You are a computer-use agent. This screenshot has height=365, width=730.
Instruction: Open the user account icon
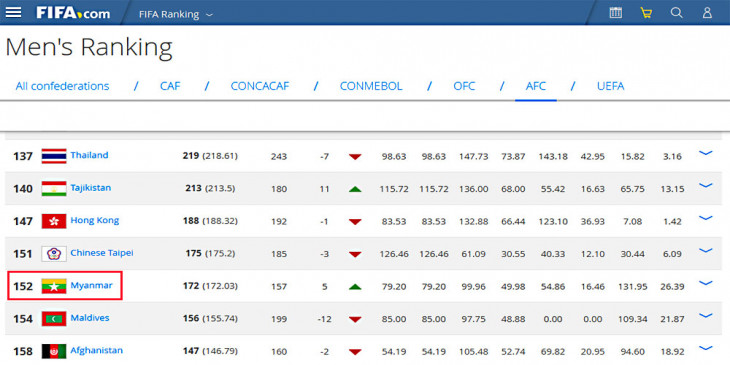(x=707, y=13)
